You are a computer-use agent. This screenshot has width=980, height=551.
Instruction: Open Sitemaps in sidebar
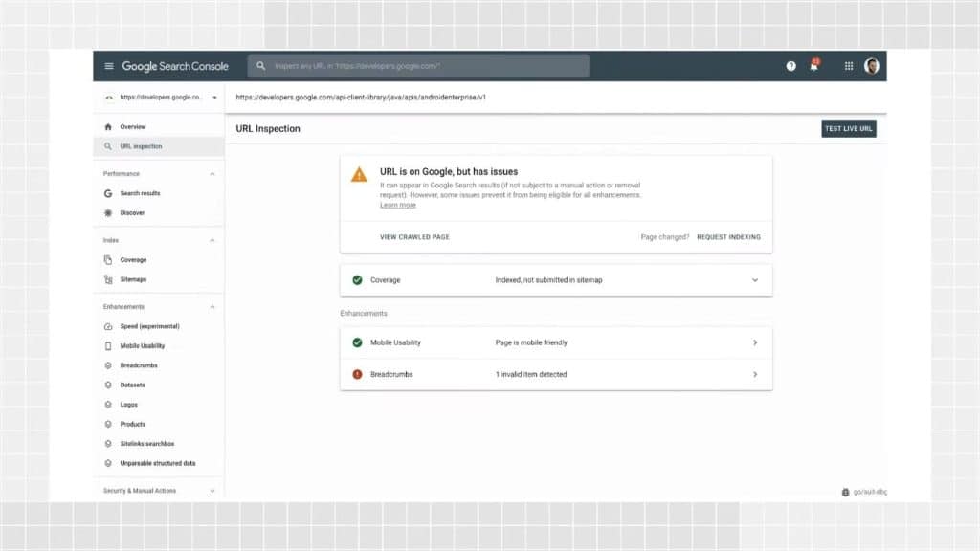pos(133,279)
